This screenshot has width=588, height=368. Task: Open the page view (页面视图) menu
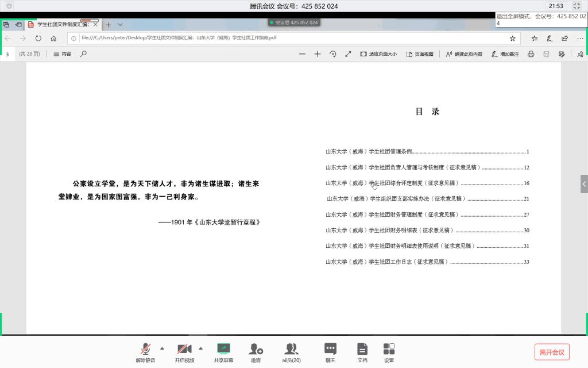[420, 54]
